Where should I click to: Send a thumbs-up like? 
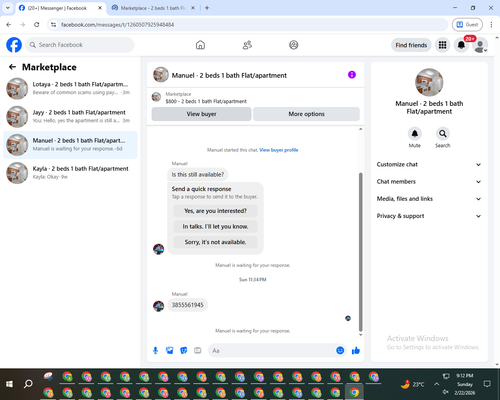pyautogui.click(x=356, y=350)
